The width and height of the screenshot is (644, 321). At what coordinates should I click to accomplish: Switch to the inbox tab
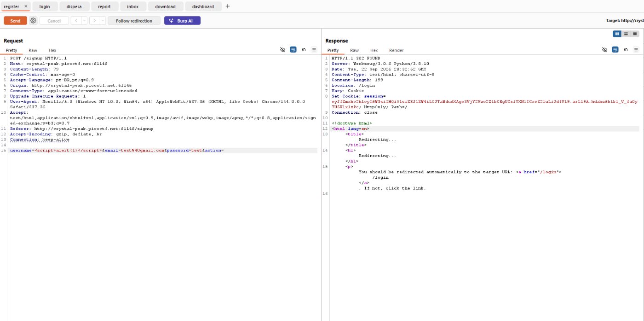click(133, 6)
